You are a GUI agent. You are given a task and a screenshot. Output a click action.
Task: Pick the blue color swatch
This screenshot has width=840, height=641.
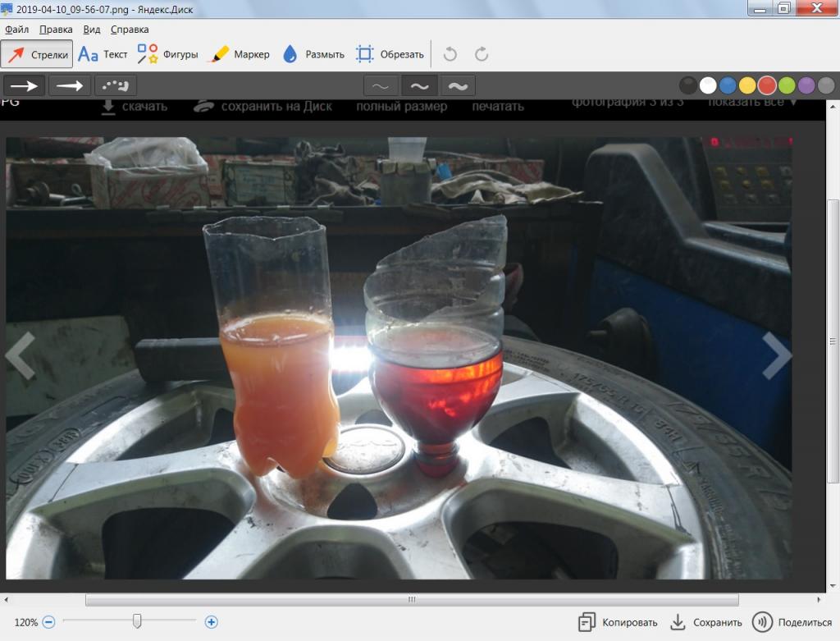[x=728, y=85]
